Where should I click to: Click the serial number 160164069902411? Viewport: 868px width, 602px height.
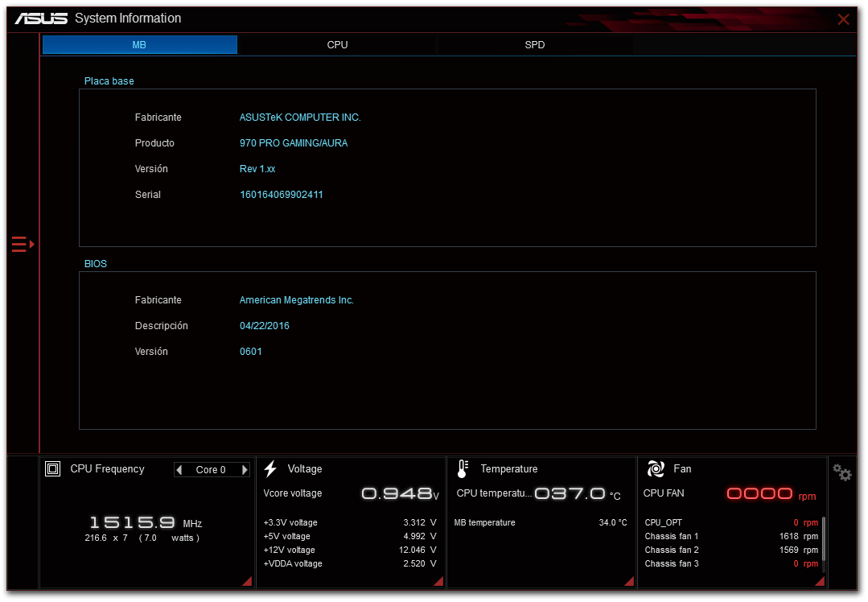pyautogui.click(x=282, y=195)
